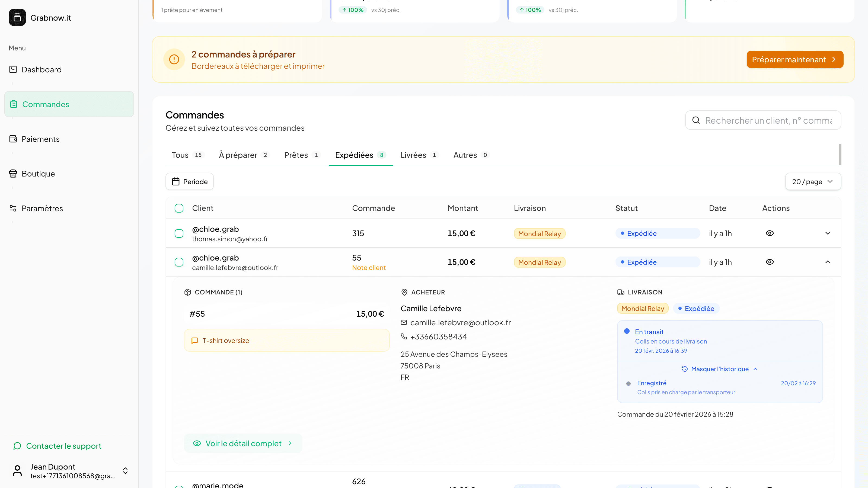
Task: Collapse the expanded order 55 row
Action: click(828, 262)
